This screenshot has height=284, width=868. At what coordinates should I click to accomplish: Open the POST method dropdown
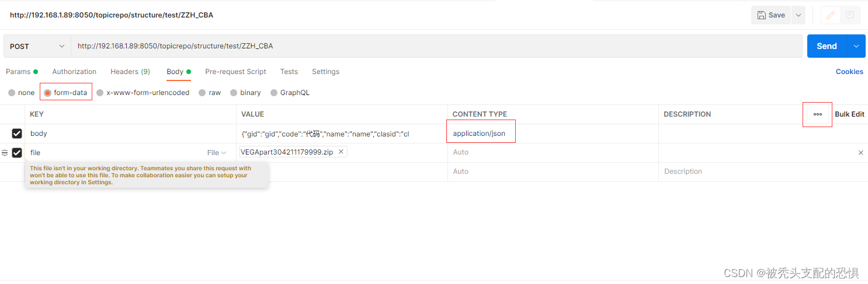tap(37, 46)
